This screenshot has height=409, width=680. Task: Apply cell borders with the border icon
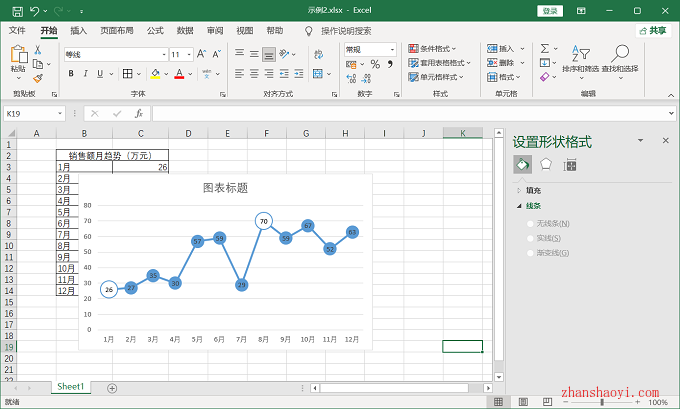(x=128, y=74)
